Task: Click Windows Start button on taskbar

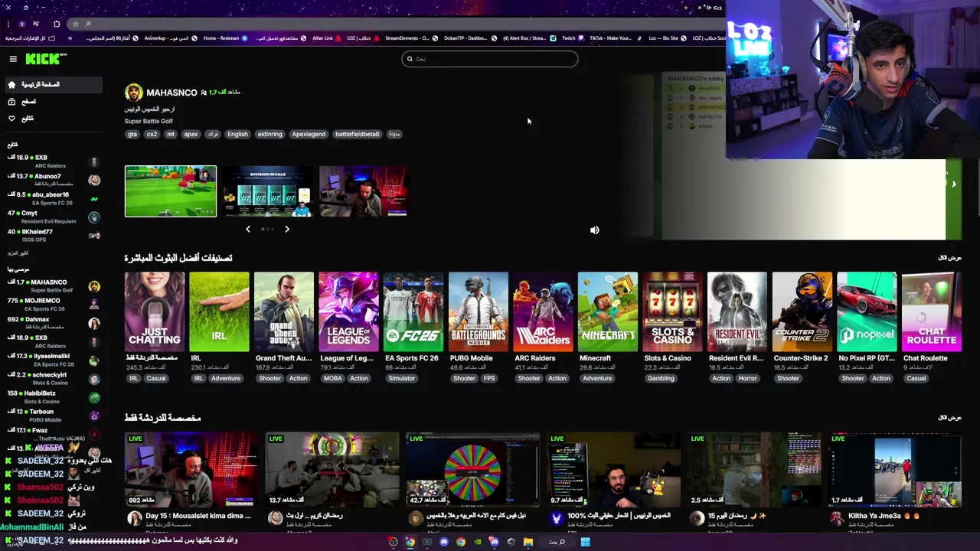Action: click(585, 542)
